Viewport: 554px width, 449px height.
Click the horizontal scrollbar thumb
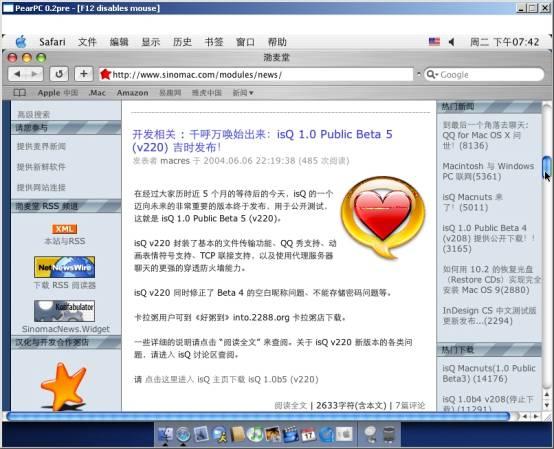pos(258,416)
